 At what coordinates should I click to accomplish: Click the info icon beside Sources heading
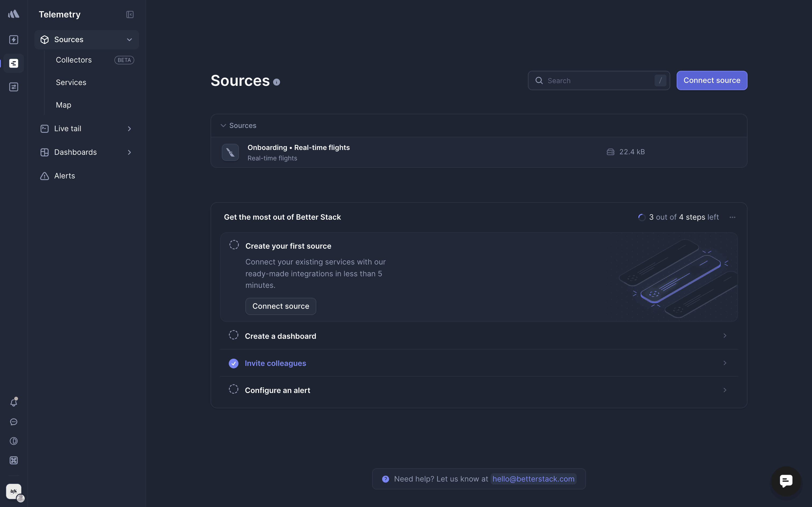tap(277, 82)
